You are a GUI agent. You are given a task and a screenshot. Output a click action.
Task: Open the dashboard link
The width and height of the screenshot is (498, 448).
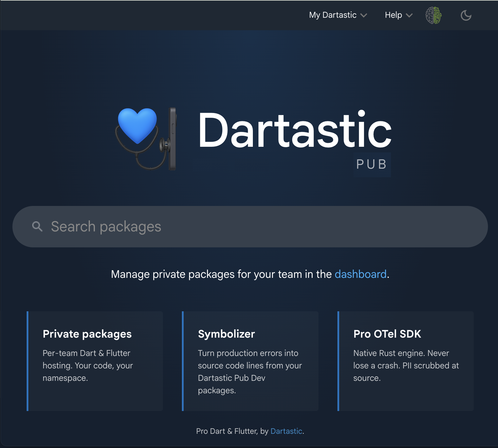(x=360, y=274)
